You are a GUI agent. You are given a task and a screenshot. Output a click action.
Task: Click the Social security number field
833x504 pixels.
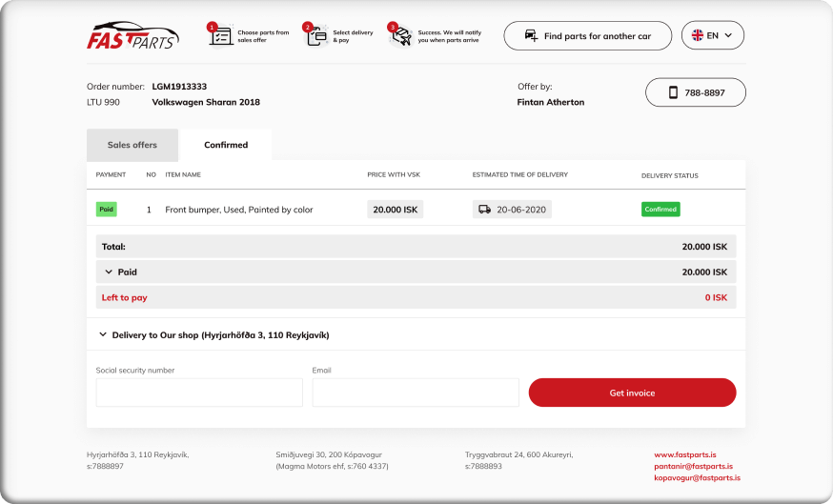[x=199, y=393]
